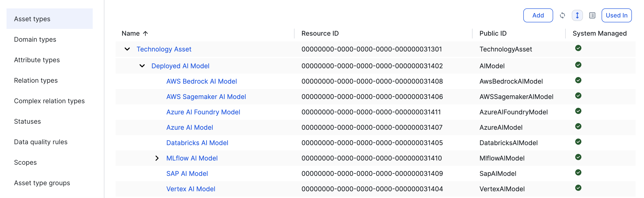Click the Used In button

tap(616, 16)
